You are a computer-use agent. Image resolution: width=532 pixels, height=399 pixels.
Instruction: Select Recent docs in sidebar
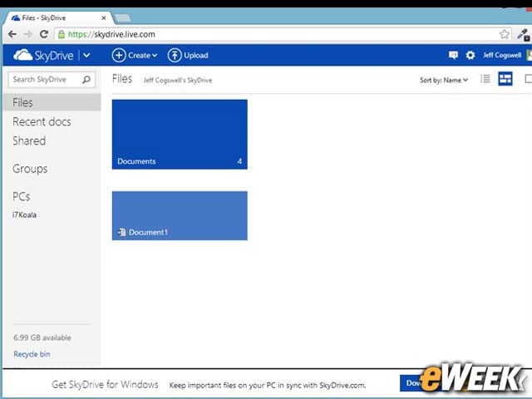(42, 122)
